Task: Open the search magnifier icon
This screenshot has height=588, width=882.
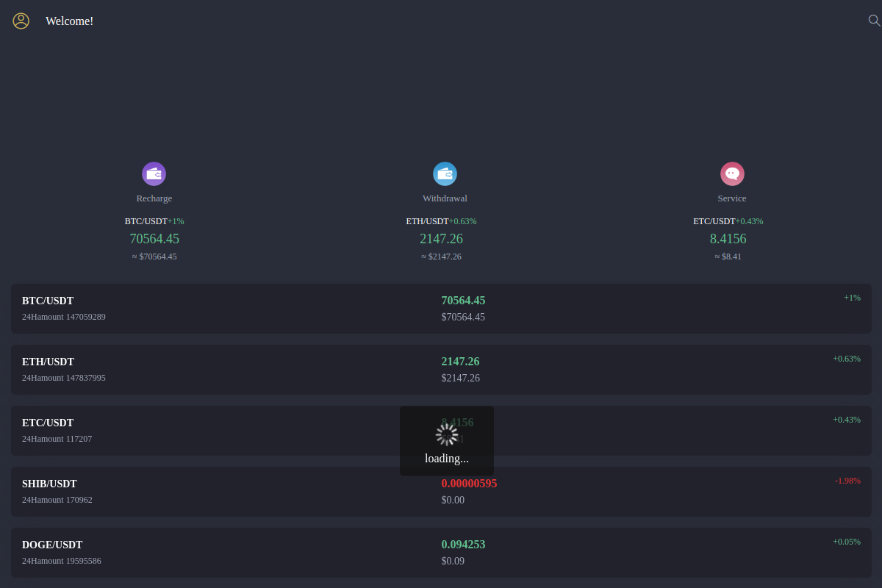Action: point(874,21)
